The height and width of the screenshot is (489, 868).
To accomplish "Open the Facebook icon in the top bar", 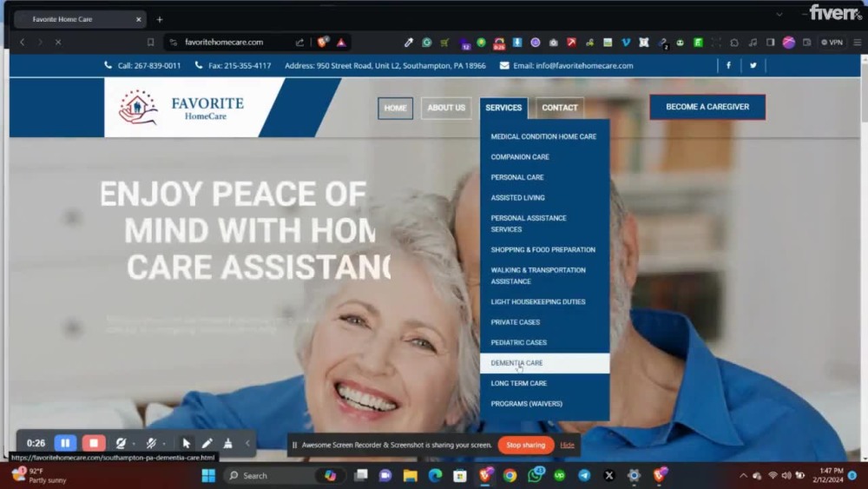I will (728, 65).
